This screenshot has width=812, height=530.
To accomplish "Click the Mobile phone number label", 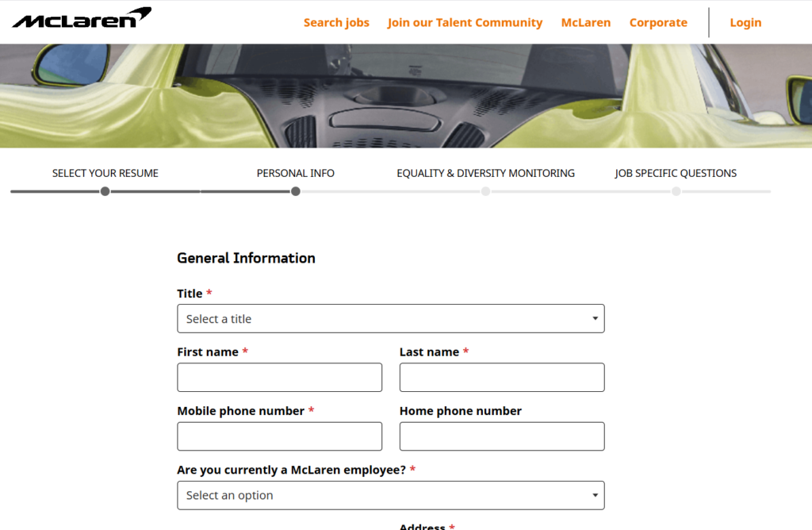I will click(241, 411).
